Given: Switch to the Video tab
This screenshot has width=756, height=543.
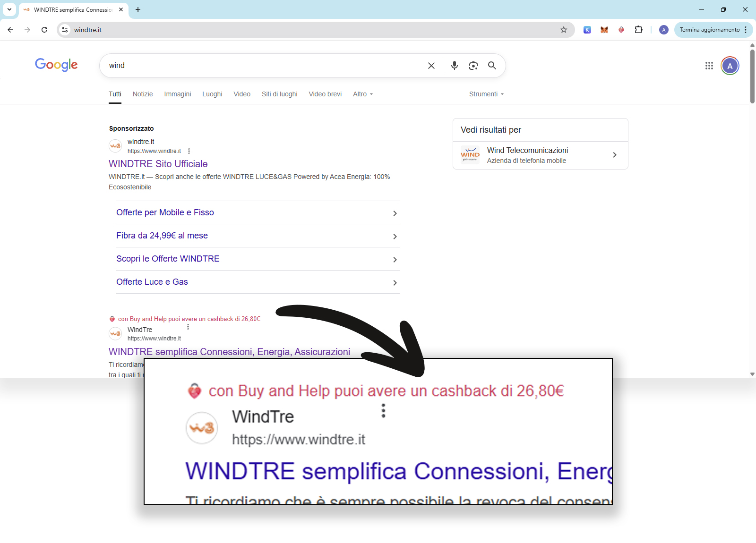Looking at the screenshot, I should point(242,94).
